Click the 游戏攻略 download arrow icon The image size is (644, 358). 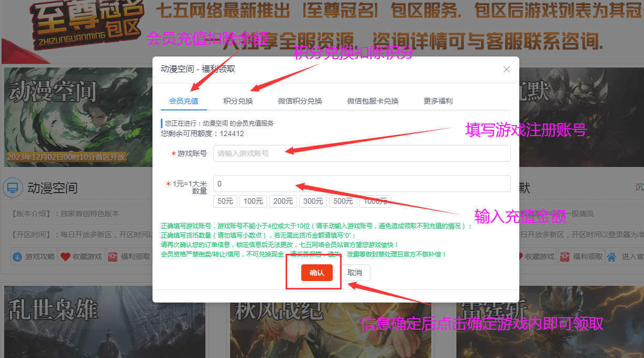pos(17,257)
